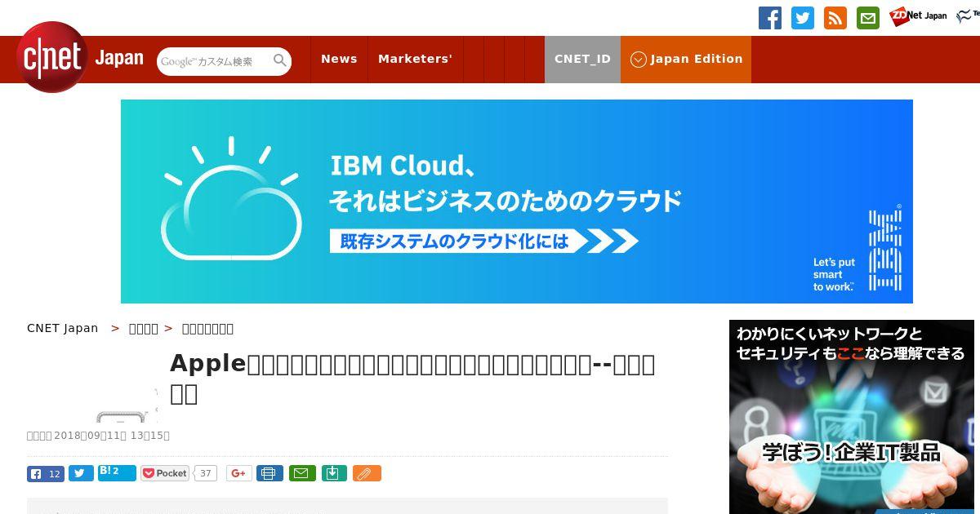The width and height of the screenshot is (980, 514).
Task: Clip the article with the orange paperclip icon
Action: tap(367, 473)
